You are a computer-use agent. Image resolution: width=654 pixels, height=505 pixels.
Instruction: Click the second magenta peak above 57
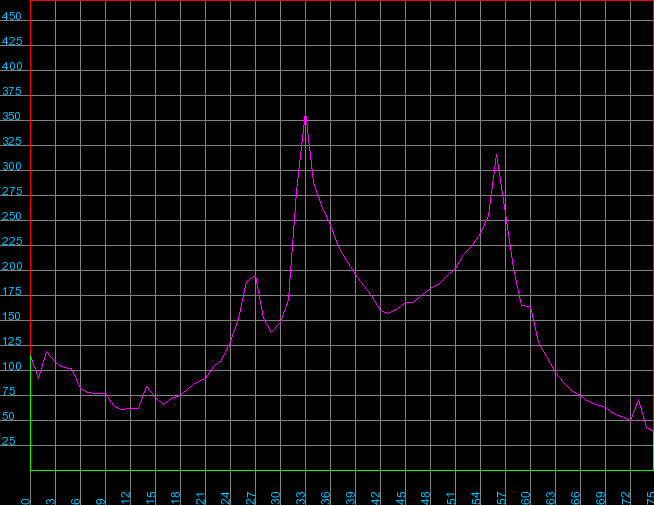click(x=496, y=155)
